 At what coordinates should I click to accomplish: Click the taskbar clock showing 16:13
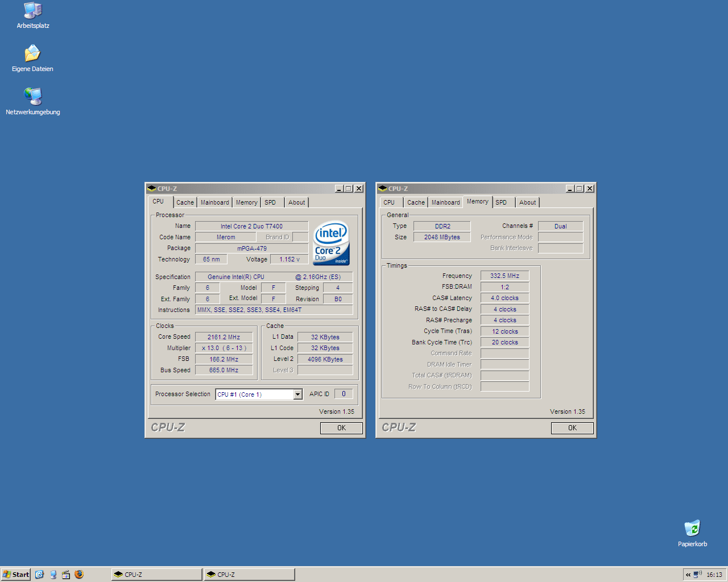714,575
